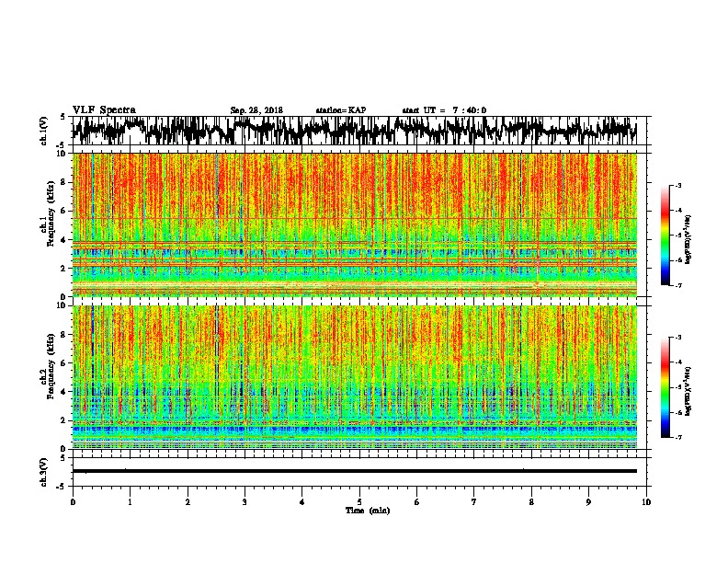Click the 'VLF Spectra' title text
Image resolution: width=728 pixels, height=563 pixels.
coord(104,110)
